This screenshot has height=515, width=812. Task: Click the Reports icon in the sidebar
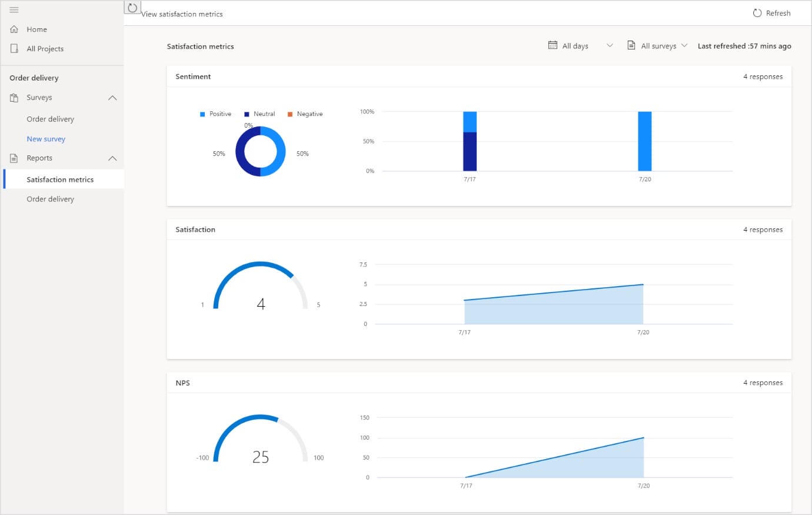[14, 158]
